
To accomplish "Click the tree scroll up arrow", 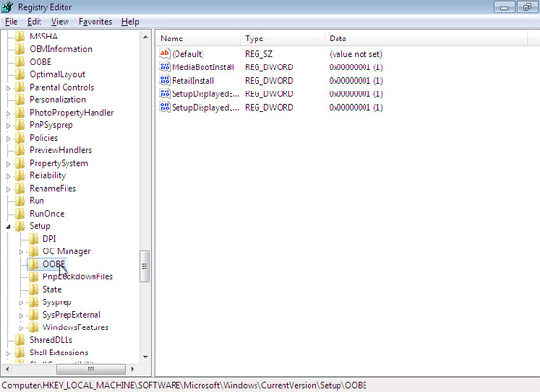I will pyautogui.click(x=145, y=37).
